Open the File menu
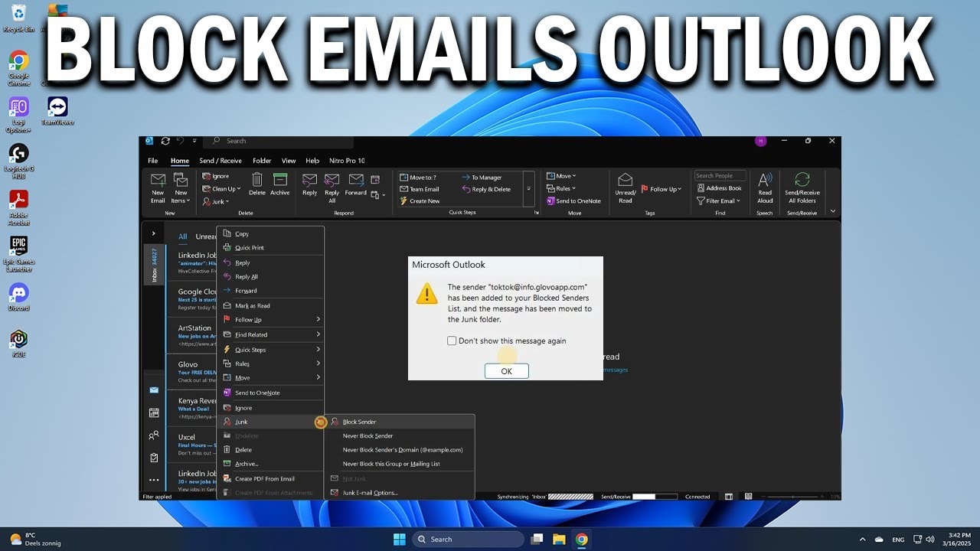The height and width of the screenshot is (551, 980). (153, 161)
